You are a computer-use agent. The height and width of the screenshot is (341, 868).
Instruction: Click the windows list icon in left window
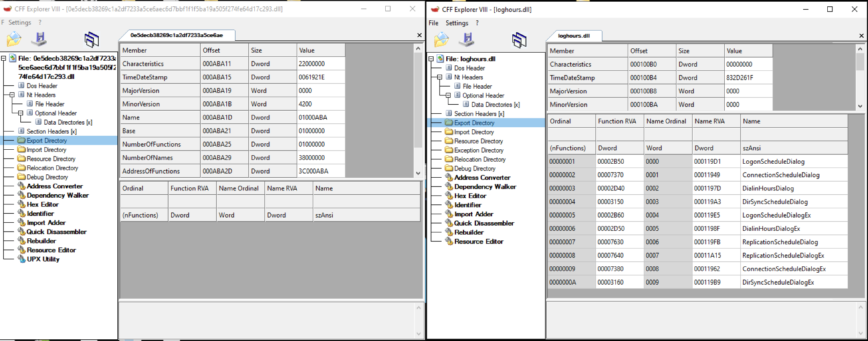[92, 39]
